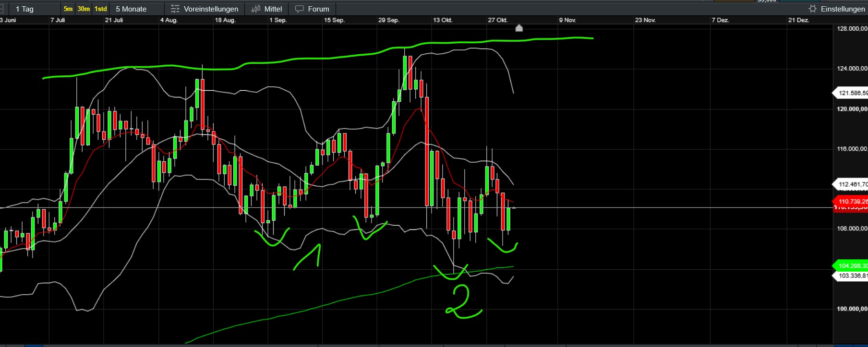Click the 100.000,00 price axis label
Viewport: 868px width, 347px height.
852,309
